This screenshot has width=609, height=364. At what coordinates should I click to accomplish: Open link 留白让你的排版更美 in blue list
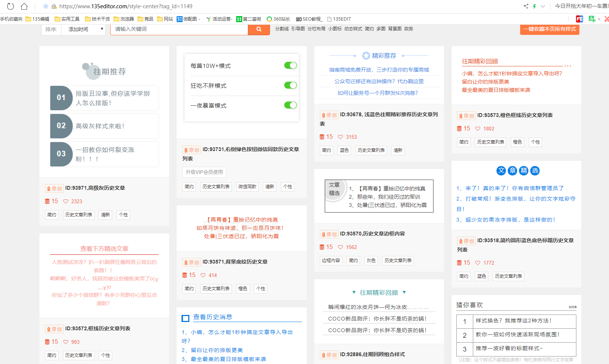217,350
